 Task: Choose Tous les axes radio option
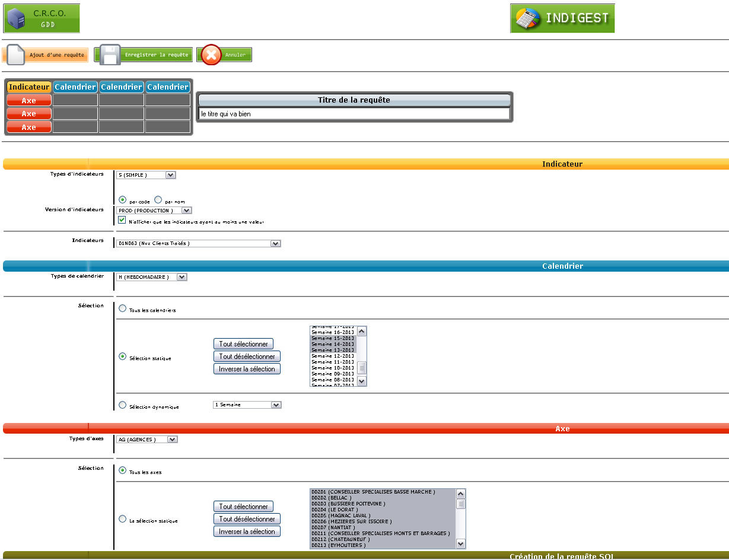(x=122, y=470)
